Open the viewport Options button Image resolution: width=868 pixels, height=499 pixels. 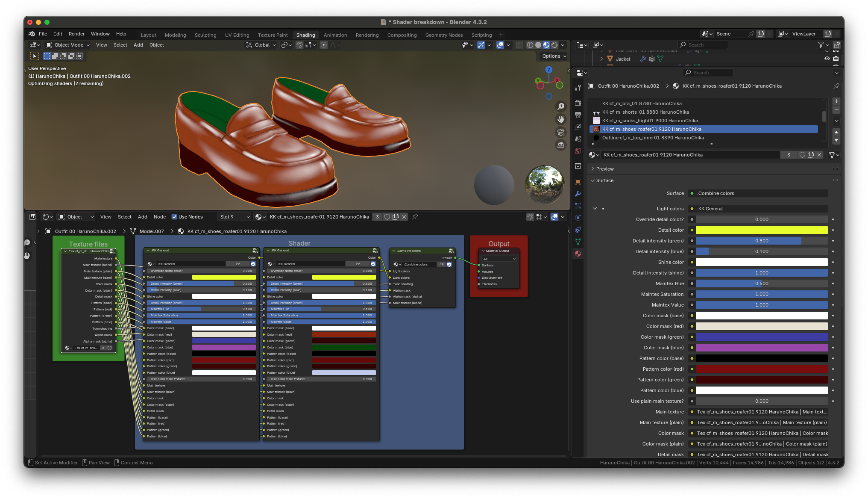(x=554, y=56)
